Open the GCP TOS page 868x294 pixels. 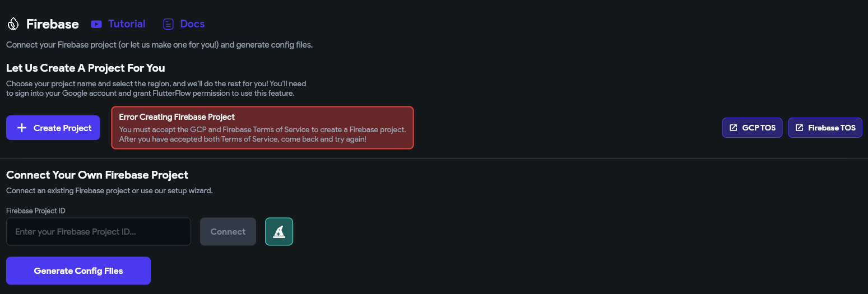point(752,128)
